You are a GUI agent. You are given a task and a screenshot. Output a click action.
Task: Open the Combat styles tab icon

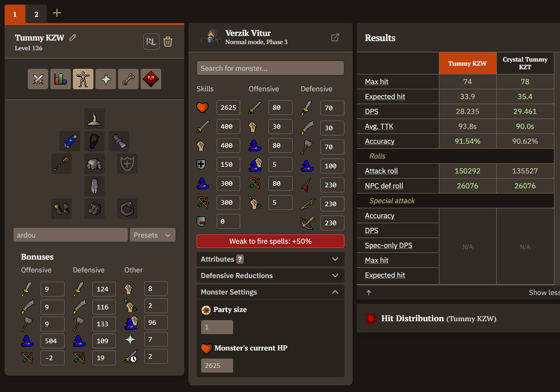click(x=38, y=79)
